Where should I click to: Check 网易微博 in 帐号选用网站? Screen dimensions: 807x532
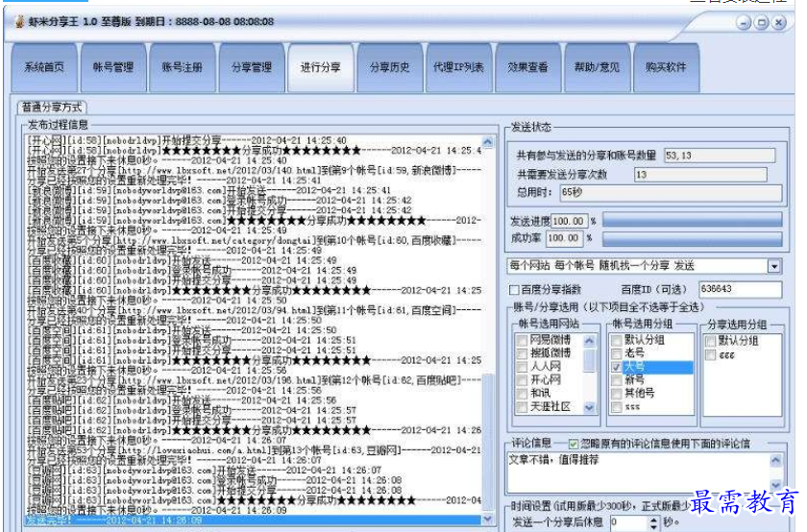point(522,341)
